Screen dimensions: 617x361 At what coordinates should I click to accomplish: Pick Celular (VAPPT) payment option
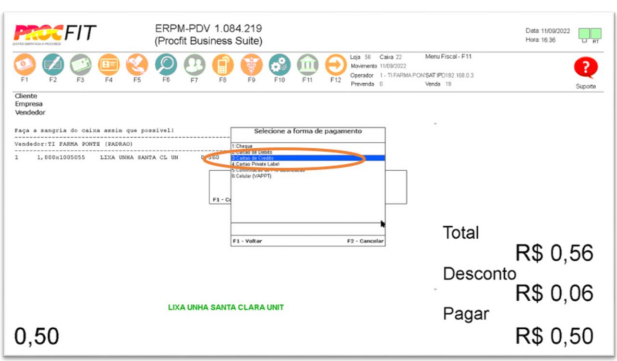click(x=308, y=176)
